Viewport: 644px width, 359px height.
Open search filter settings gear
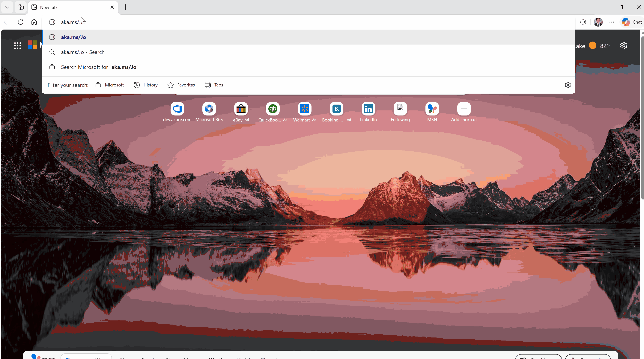click(x=568, y=85)
